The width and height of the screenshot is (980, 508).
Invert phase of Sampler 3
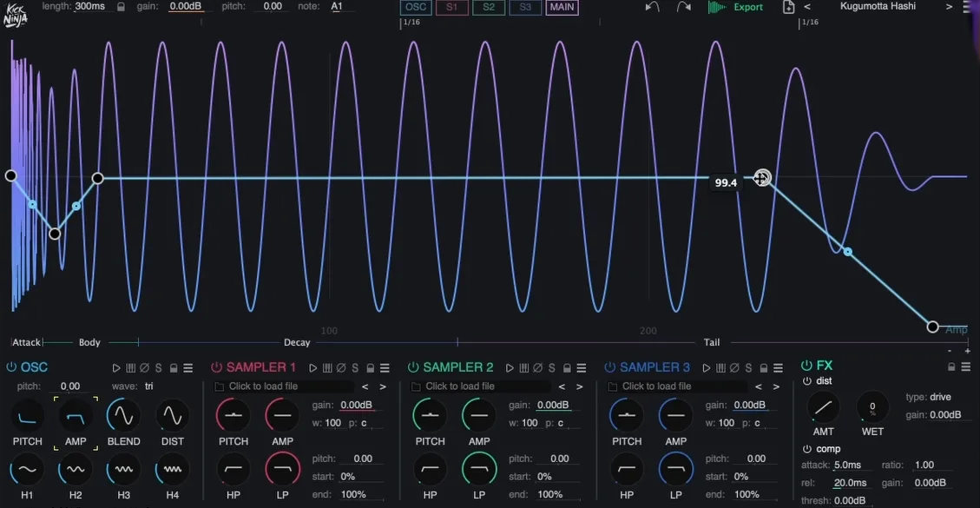(734, 368)
